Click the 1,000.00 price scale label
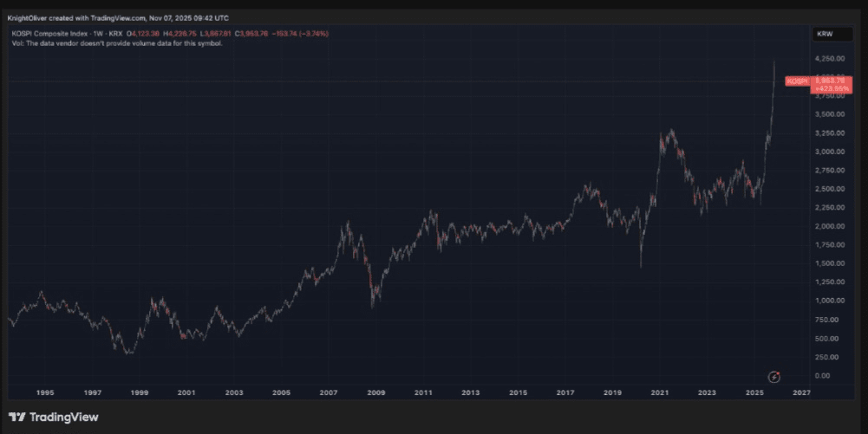Viewport: 868px width, 434px height. 830,301
